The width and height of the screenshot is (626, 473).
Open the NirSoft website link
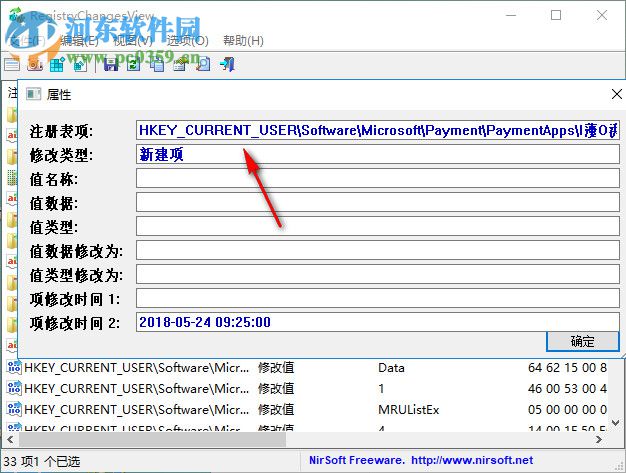(472, 460)
